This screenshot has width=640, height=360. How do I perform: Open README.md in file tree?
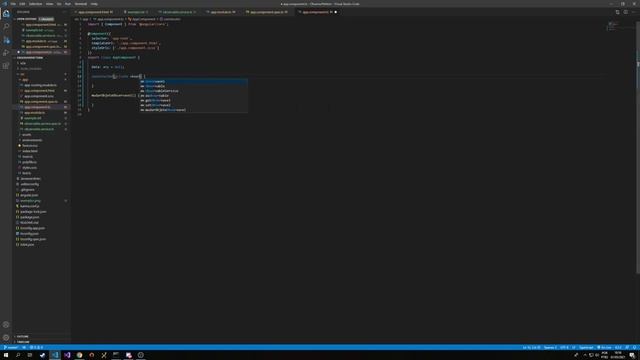pyautogui.click(x=29, y=222)
